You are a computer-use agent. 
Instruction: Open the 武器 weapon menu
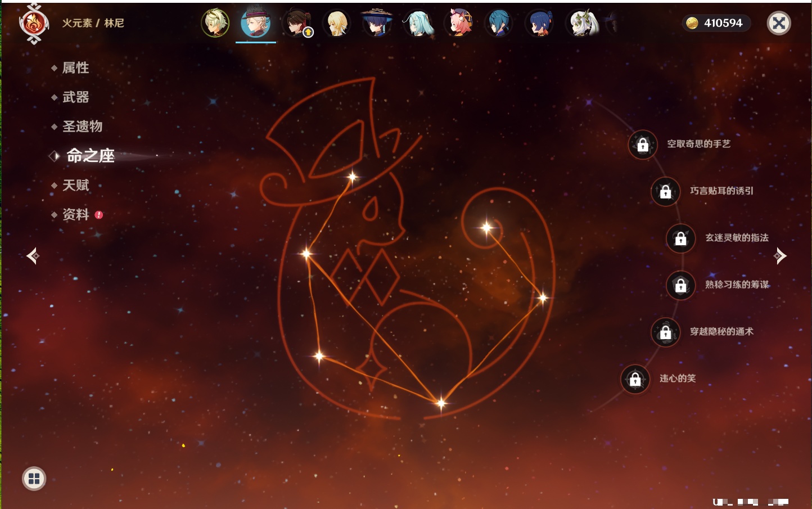(75, 97)
